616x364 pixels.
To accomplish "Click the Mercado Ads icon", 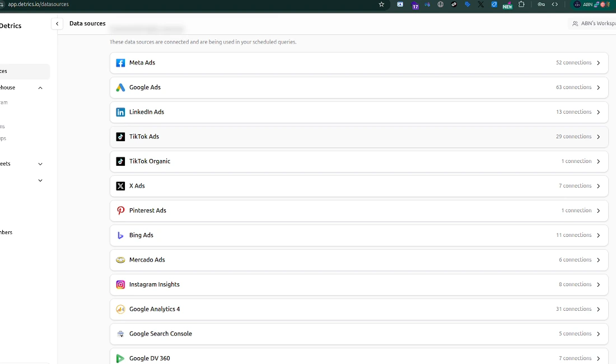I will (120, 260).
